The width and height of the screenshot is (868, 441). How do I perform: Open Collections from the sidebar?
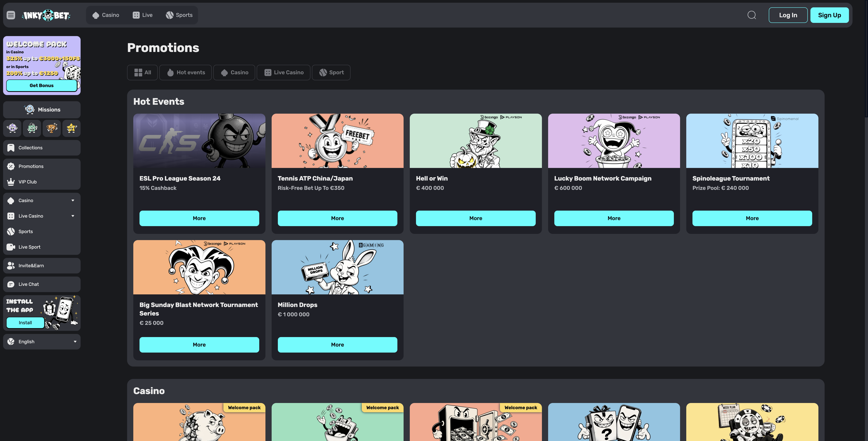(x=42, y=148)
